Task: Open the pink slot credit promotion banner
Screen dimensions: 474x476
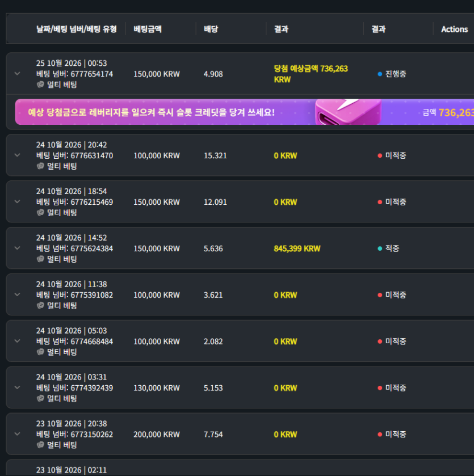Action: click(245, 112)
